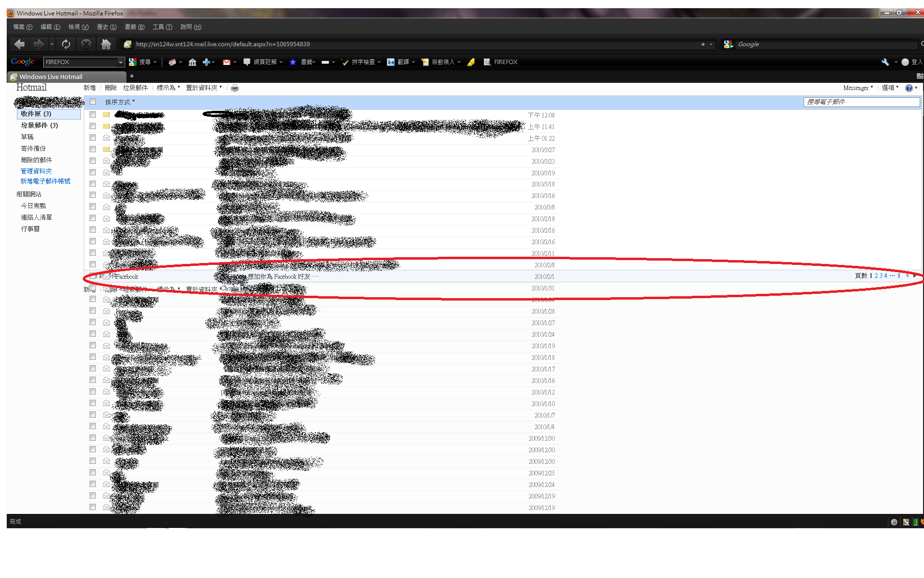Open the 垃圾郵件 (3) folder
This screenshot has width=924, height=578.
coord(39,125)
